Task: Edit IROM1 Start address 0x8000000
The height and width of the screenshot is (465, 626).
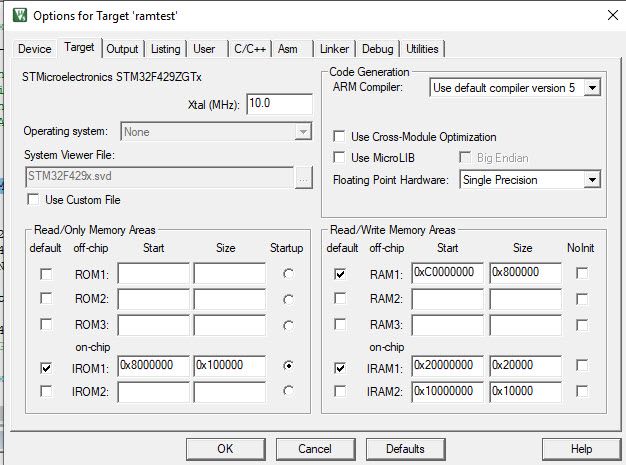Action: point(154,366)
